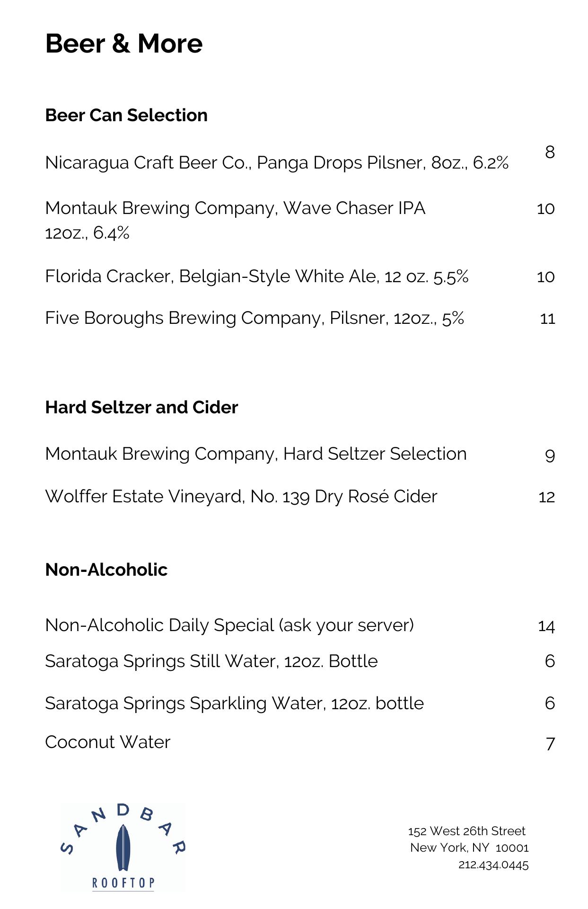The image size is (588, 909).
Task: Click the Beer & More heading
Action: [124, 44]
